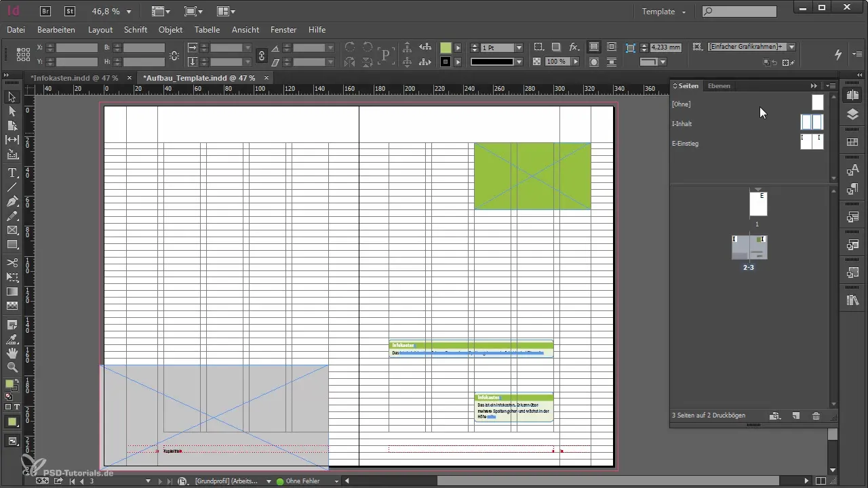Viewport: 868px width, 488px height.
Task: Open the Ohne Fehler preflight dropdown
Action: 336,481
